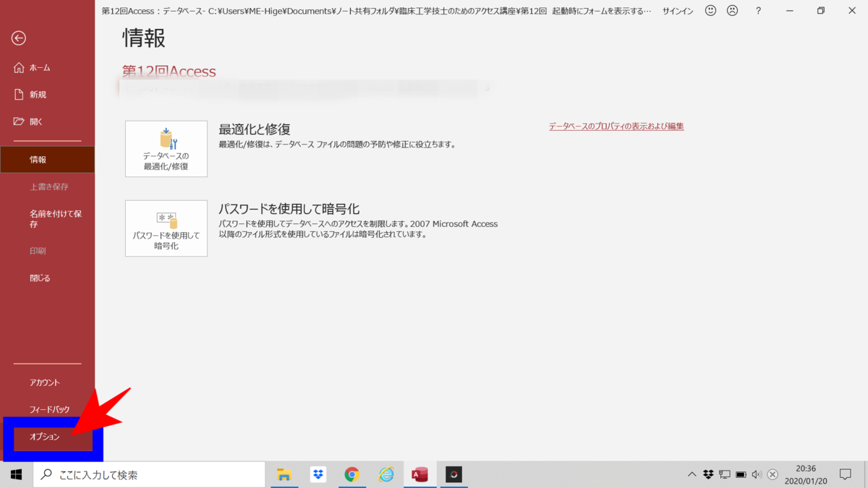Click the volume speaker icon
Image resolution: width=868 pixels, height=488 pixels.
(x=757, y=475)
